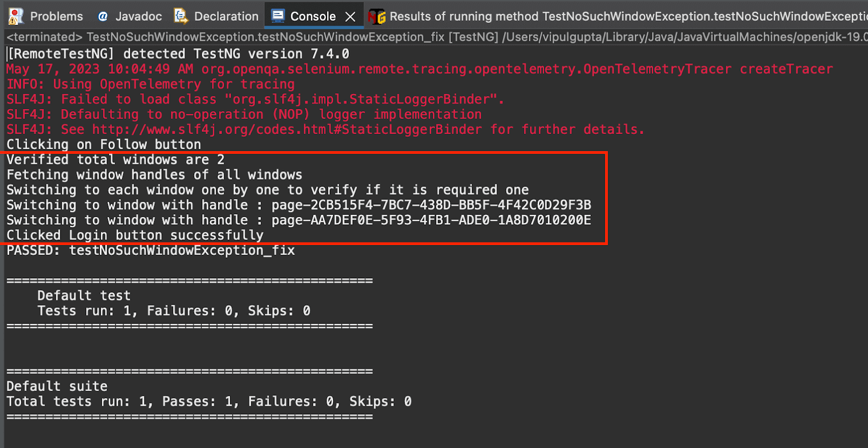Click the handle page-2CB515F4 line

pos(299,205)
